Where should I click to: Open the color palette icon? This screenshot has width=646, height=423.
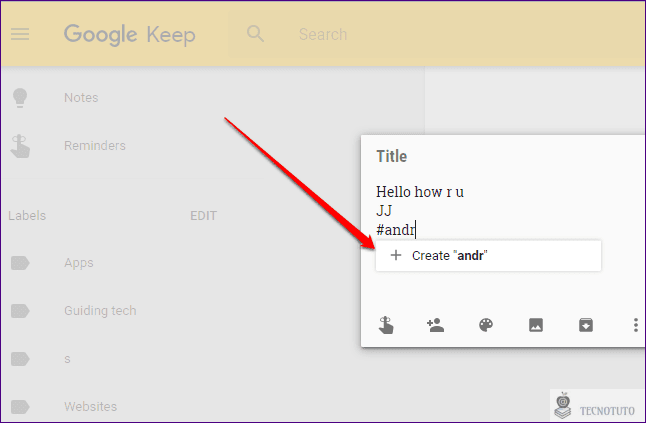tap(486, 325)
